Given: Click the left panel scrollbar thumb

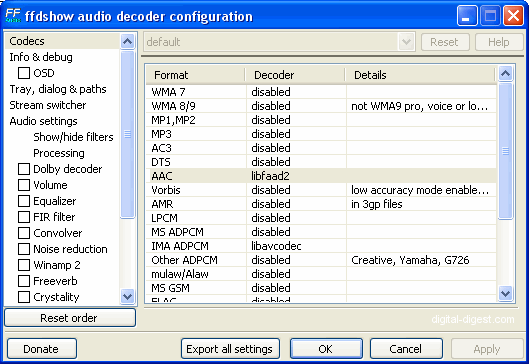Looking at the screenshot, I should [x=128, y=134].
